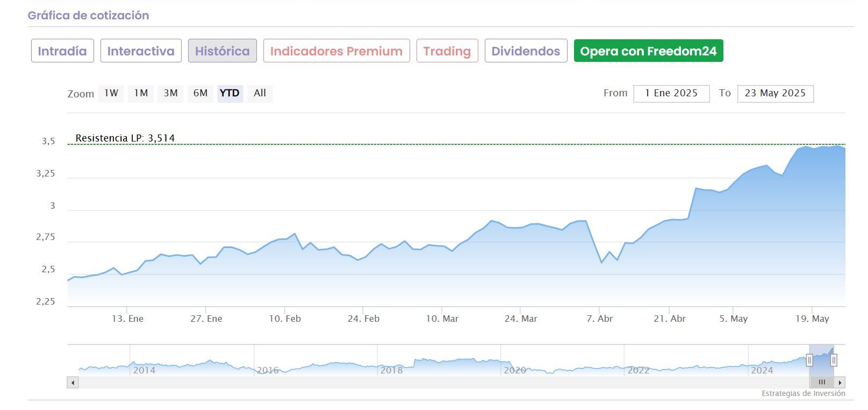Show the Dividendos tab
Viewport: 868px width, 410px height.
tap(526, 51)
